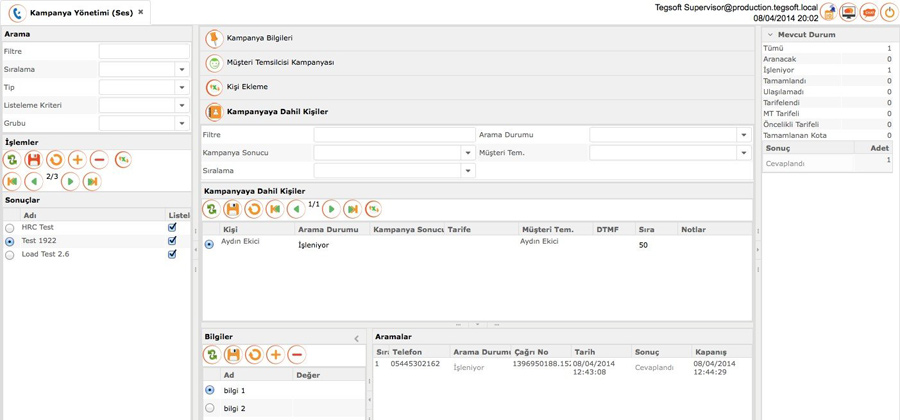This screenshot has height=420, width=900.
Task: Select bilgi 2 radio button
Action: [210, 408]
